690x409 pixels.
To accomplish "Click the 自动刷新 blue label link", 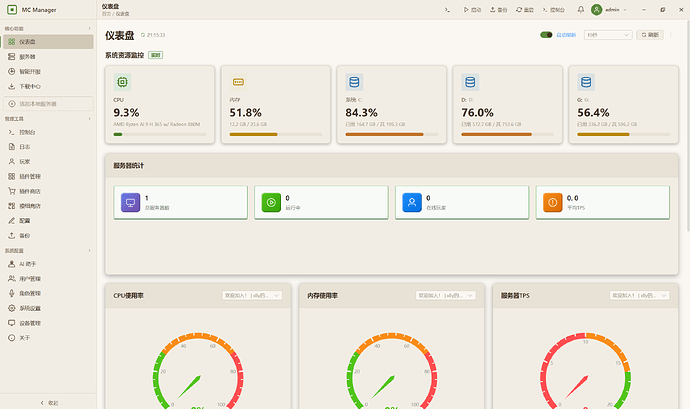I will coord(566,35).
